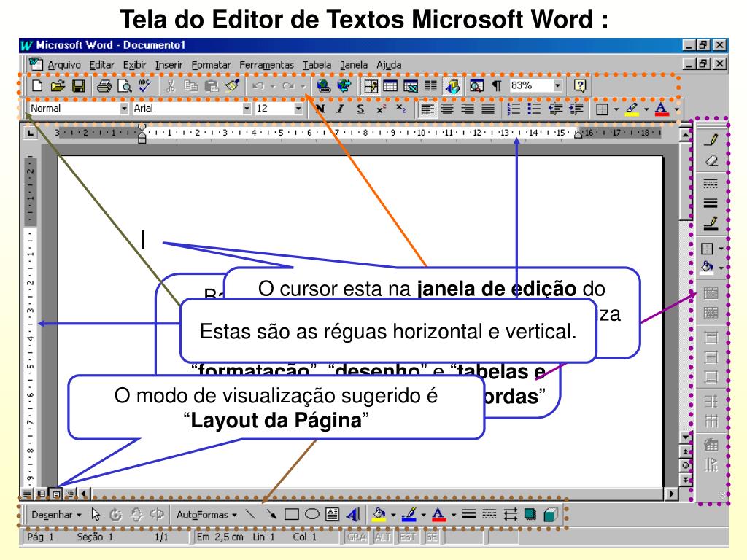The height and width of the screenshot is (560, 747).
Task: Activate the Format Painter brush
Action: click(x=232, y=86)
